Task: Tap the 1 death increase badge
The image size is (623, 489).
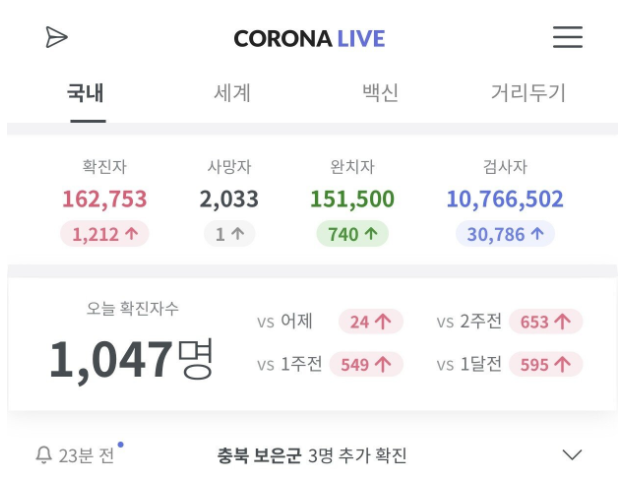Action: [x=229, y=234]
